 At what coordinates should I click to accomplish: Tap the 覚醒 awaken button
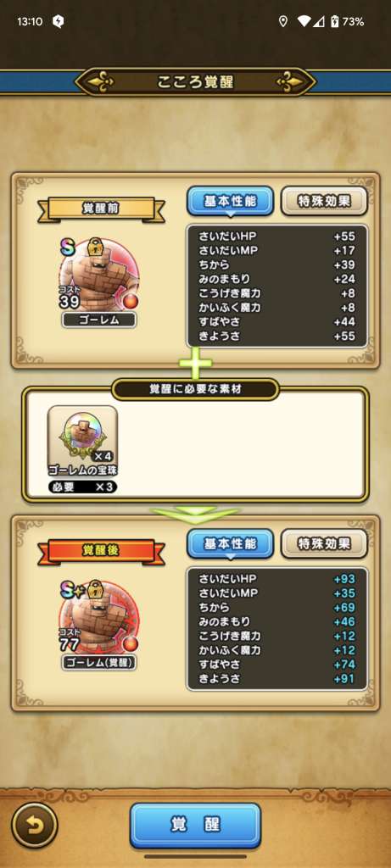coord(195,825)
